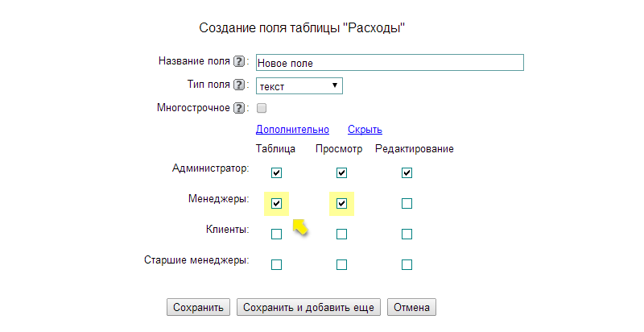Uncheck Администратор Таблица checkbox
Viewport: 644px width, 332px height.
tap(276, 172)
